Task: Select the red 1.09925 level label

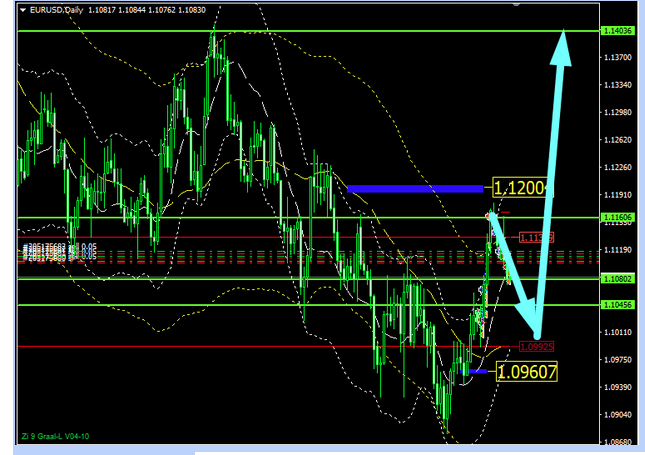Action: [536, 347]
